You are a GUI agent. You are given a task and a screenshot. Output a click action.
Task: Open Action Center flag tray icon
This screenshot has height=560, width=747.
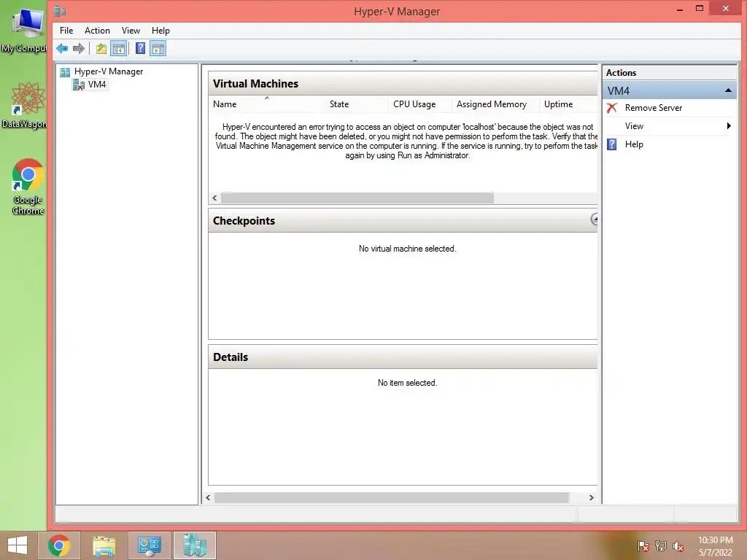click(643, 546)
